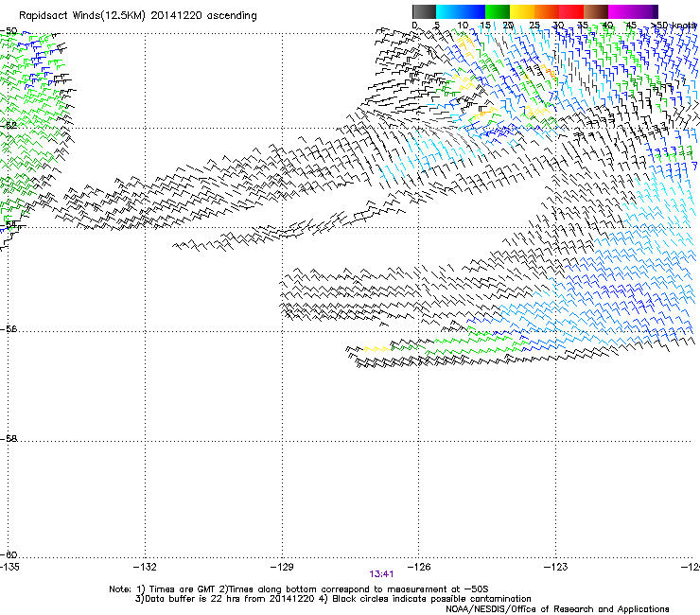The height and width of the screenshot is (615, 700).
Task: Click the -135 longitude label
Action: (9, 567)
